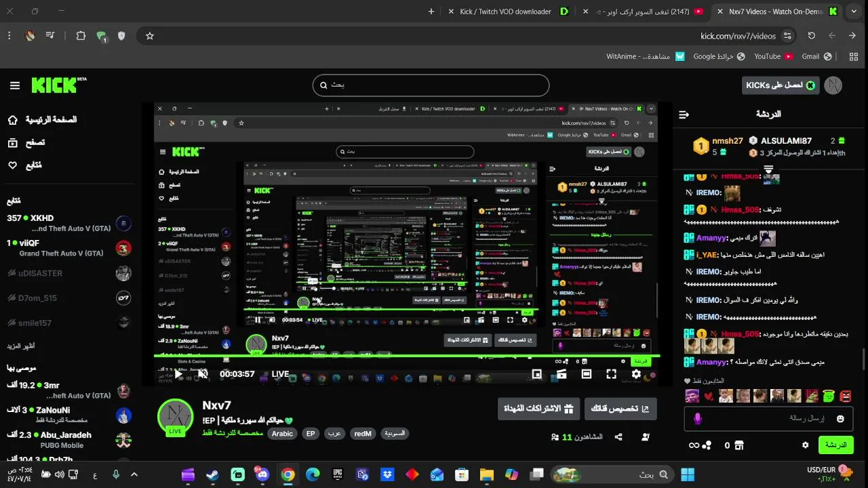The image size is (868, 488).
Task: Switch to the YouTube browser tab
Action: click(x=651, y=12)
